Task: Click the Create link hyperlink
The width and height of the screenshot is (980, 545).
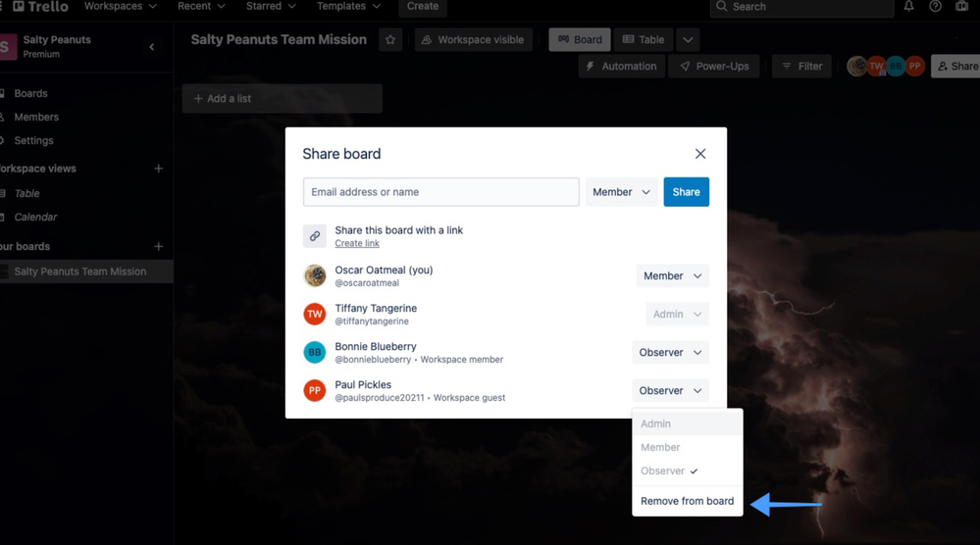Action: click(357, 243)
